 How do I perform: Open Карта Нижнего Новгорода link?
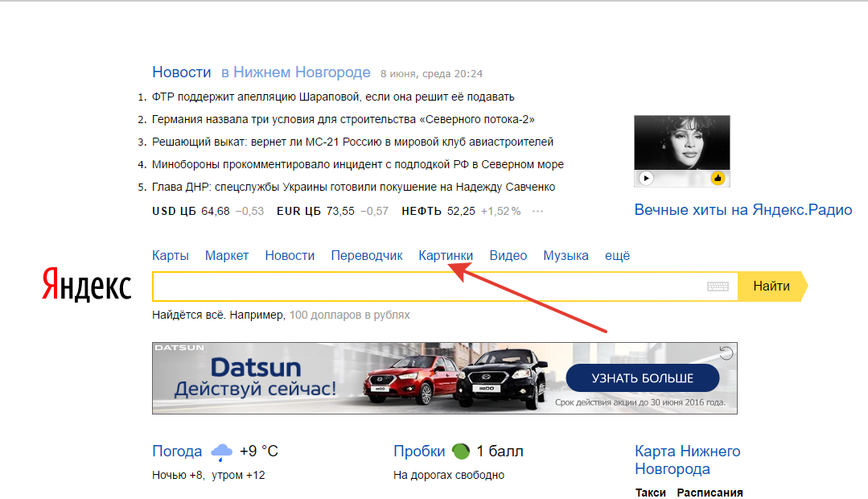tap(688, 460)
